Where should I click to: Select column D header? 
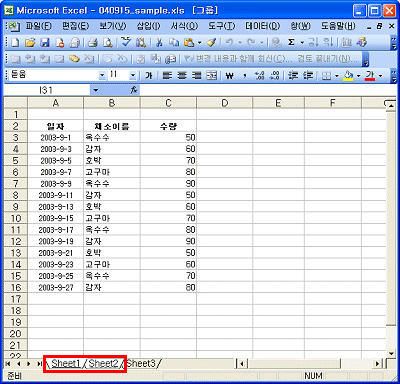(x=225, y=103)
